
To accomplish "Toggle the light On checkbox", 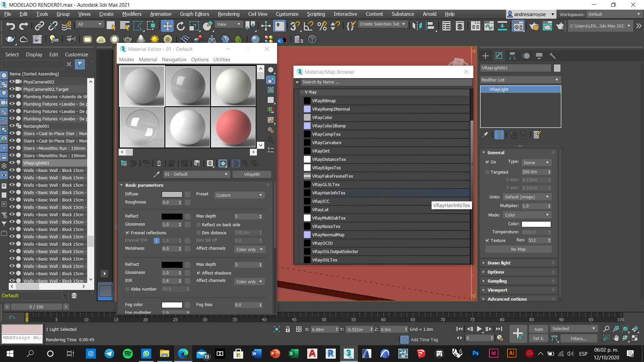I will coord(487,162).
